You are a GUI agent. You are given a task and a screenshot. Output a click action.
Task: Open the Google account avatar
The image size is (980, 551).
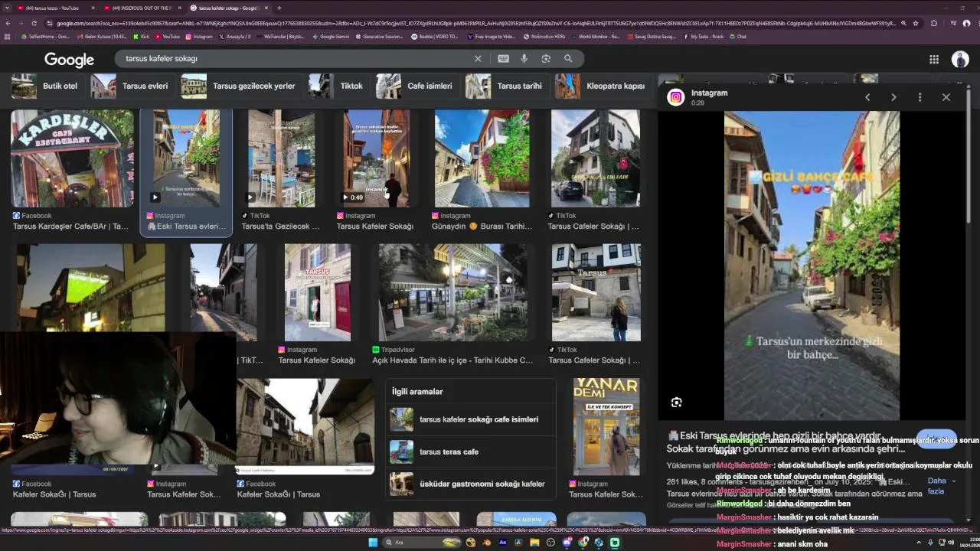[960, 60]
